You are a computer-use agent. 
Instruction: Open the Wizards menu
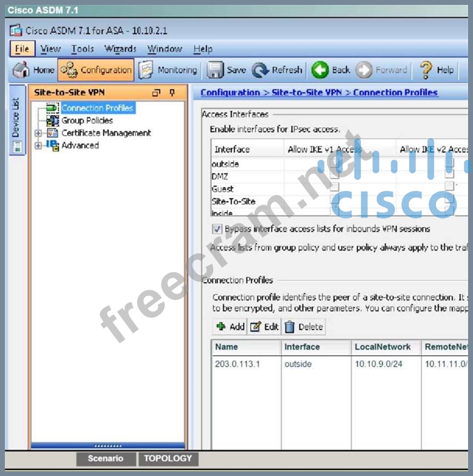(x=120, y=49)
